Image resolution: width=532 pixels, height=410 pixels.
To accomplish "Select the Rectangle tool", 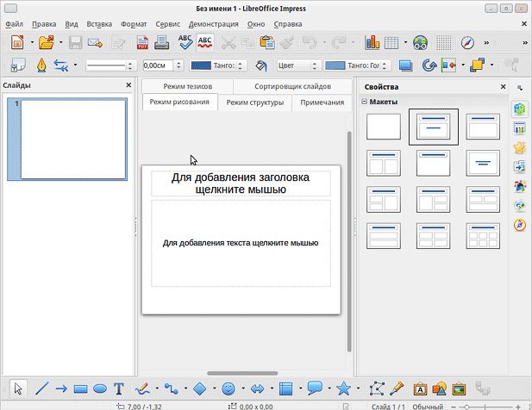I will pos(80,389).
